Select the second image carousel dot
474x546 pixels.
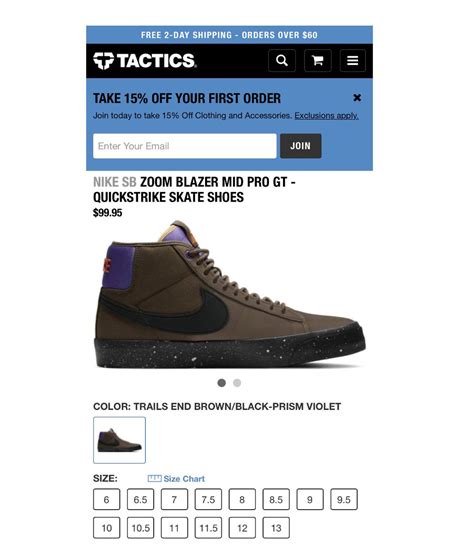pos(237,383)
